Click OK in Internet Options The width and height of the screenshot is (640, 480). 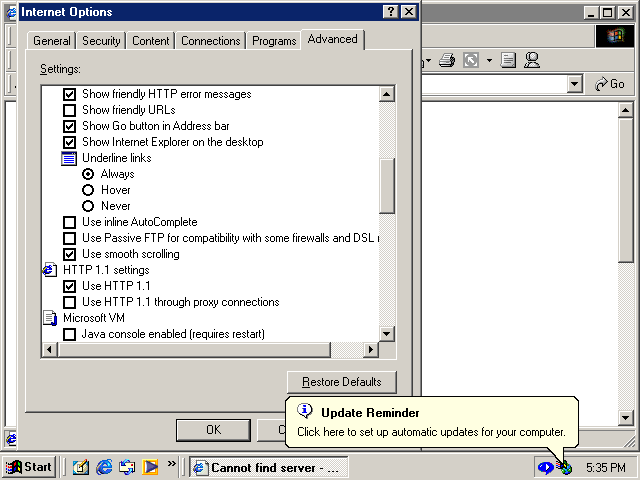click(x=213, y=430)
